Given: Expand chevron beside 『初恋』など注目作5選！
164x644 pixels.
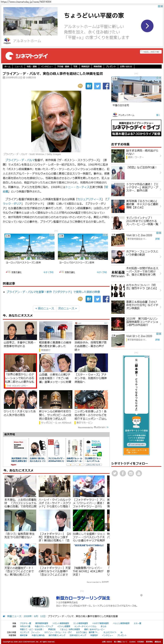Looking at the screenshot, I should coord(160,173).
